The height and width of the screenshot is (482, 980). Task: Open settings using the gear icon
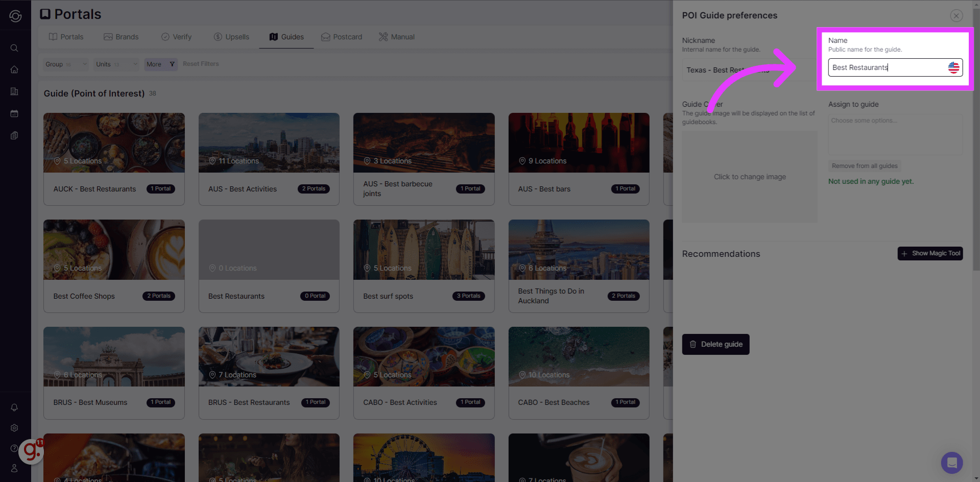pos(14,428)
